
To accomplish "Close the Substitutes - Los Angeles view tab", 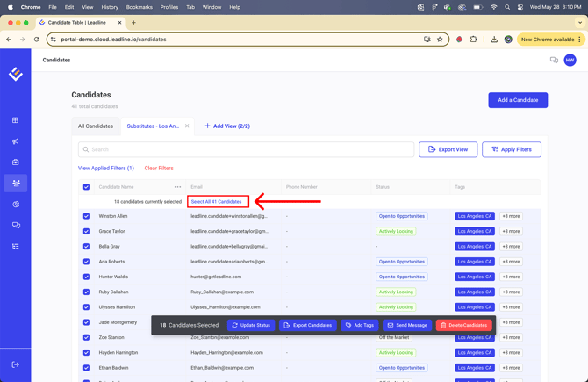I will [187, 126].
